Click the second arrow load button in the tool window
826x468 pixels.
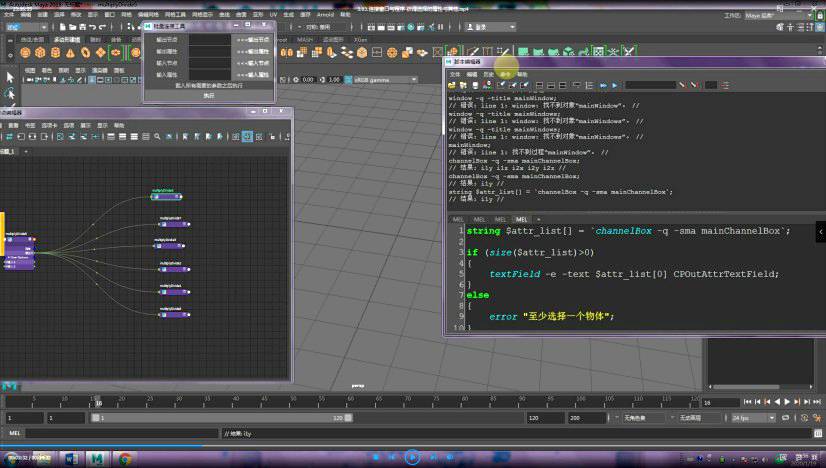pyautogui.click(x=253, y=51)
